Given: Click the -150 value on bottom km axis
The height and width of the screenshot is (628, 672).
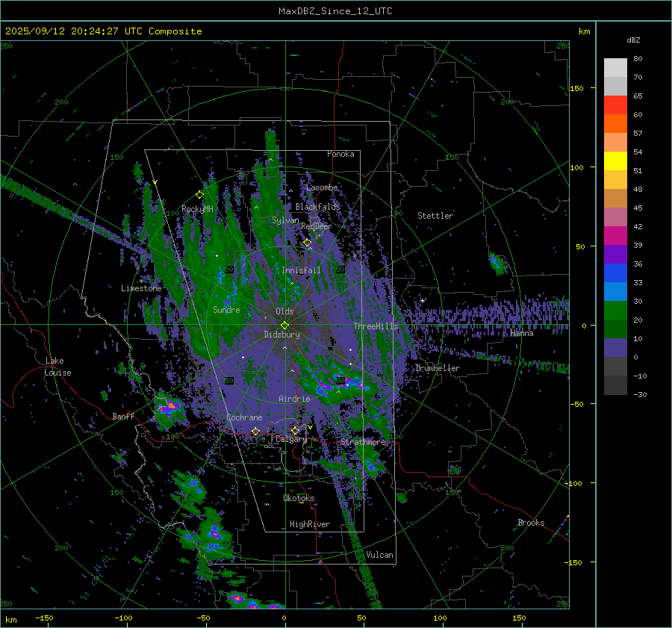Looking at the screenshot, I should pos(44,618).
